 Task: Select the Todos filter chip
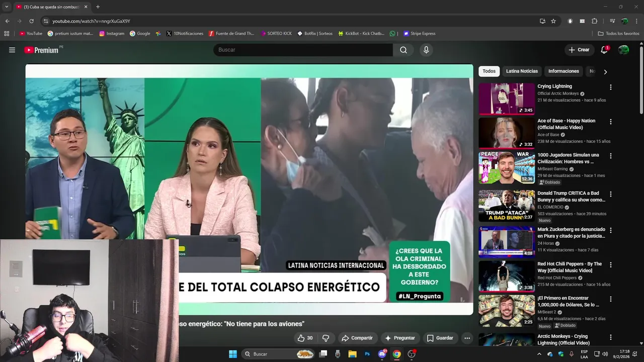(x=489, y=71)
